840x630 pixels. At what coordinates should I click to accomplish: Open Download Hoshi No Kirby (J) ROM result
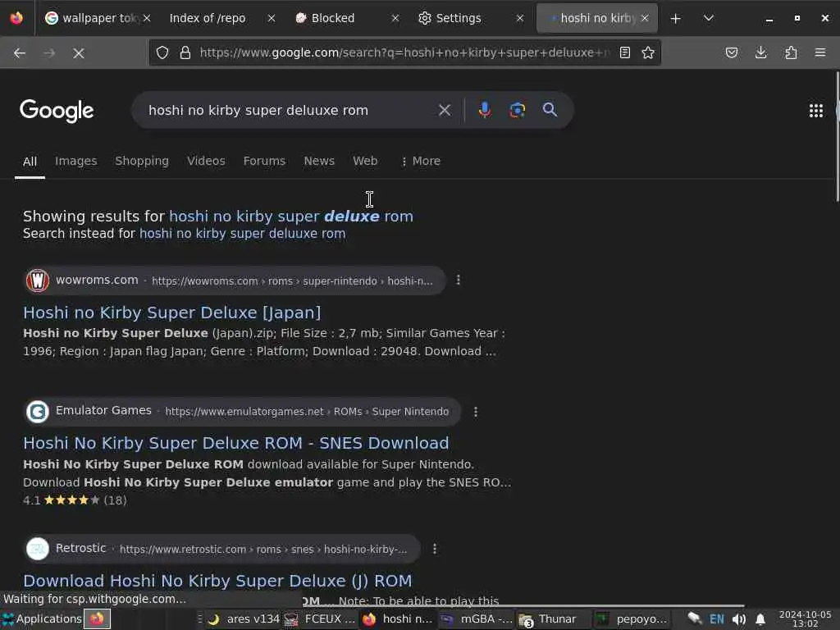pyautogui.click(x=217, y=581)
